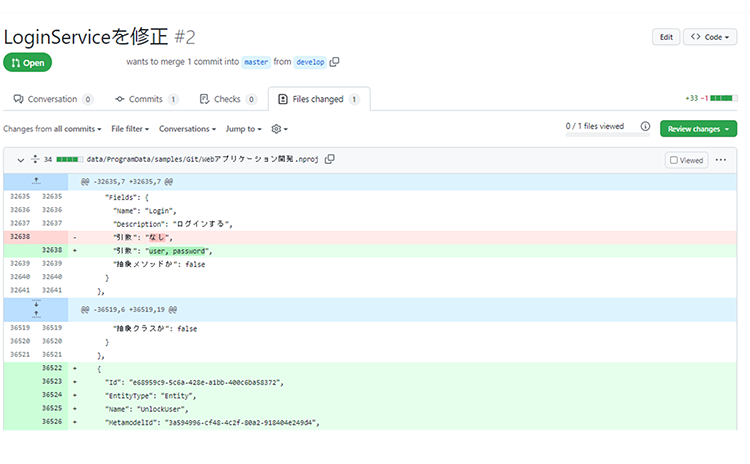Image resolution: width=750 pixels, height=464 pixels.
Task: Open the master branch link
Action: 256,62
